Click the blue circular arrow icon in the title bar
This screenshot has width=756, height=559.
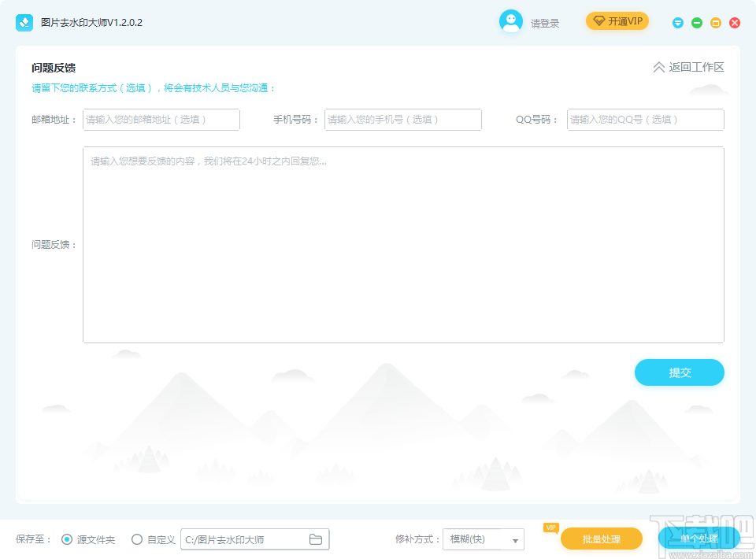tap(677, 23)
